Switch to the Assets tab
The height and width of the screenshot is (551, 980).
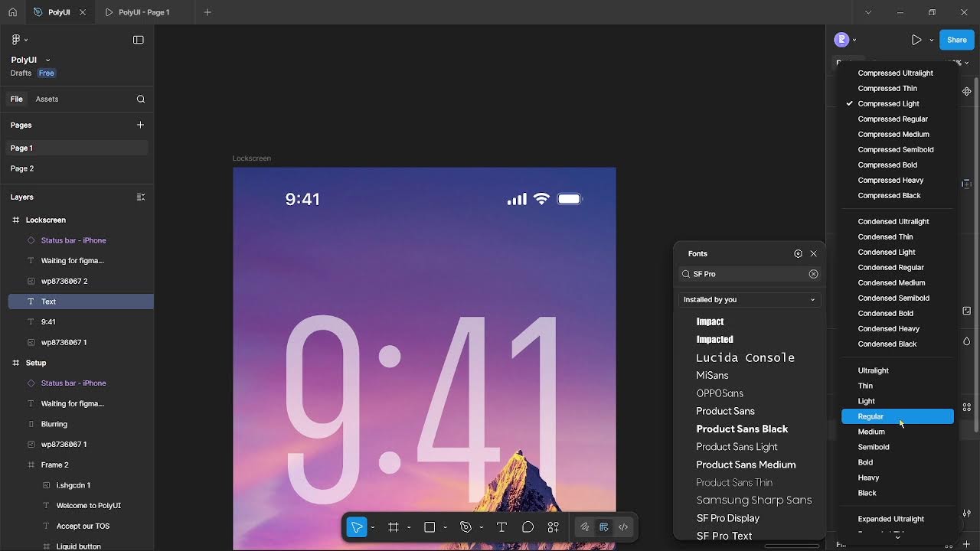(x=47, y=99)
